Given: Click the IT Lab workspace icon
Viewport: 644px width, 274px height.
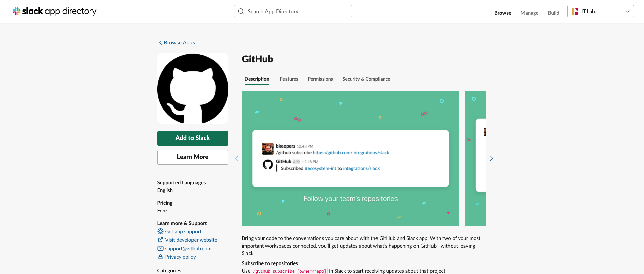Looking at the screenshot, I should point(575,11).
